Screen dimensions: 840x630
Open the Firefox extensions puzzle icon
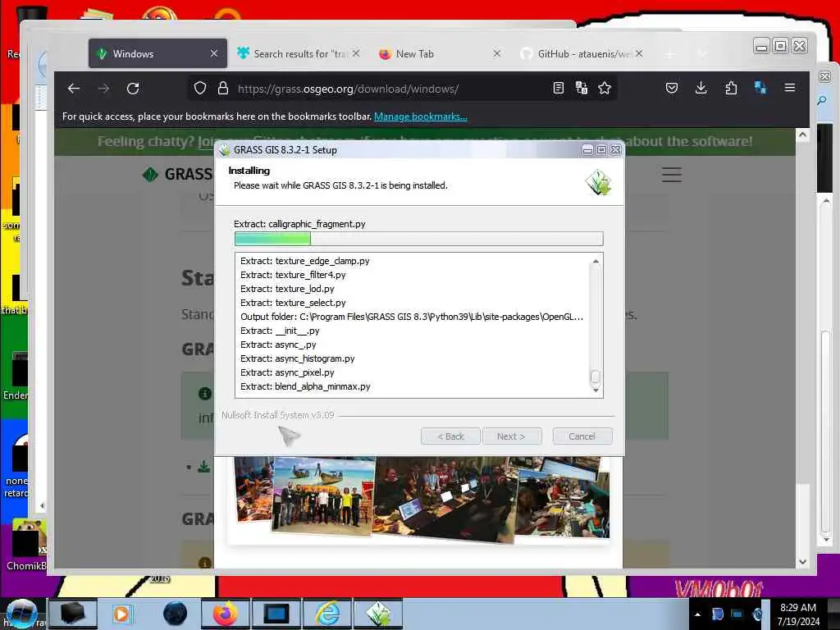pos(731,88)
